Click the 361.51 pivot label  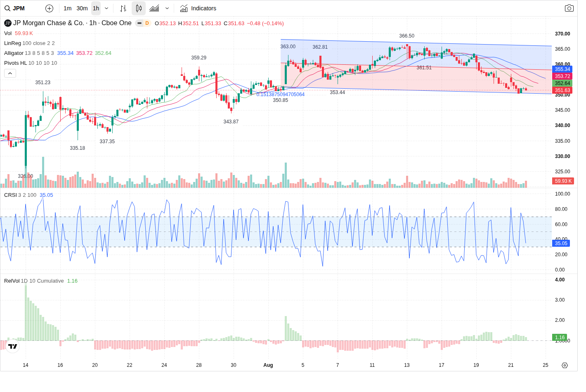pyautogui.click(x=424, y=68)
